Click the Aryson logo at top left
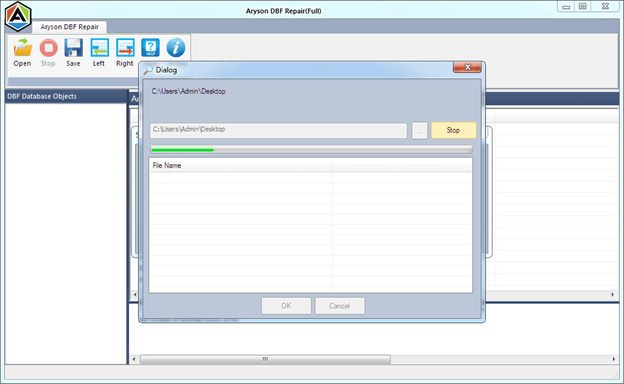 [x=18, y=17]
